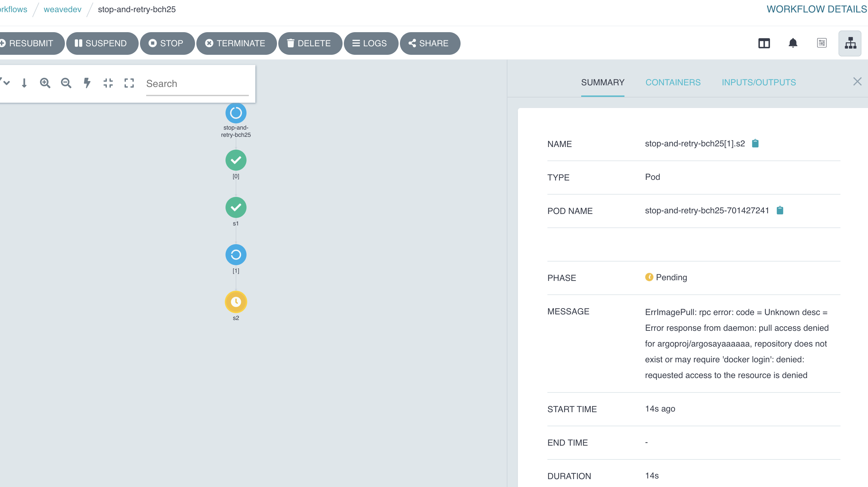The width and height of the screenshot is (868, 487).
Task: Copy the pod name to clipboard
Action: pyautogui.click(x=780, y=210)
